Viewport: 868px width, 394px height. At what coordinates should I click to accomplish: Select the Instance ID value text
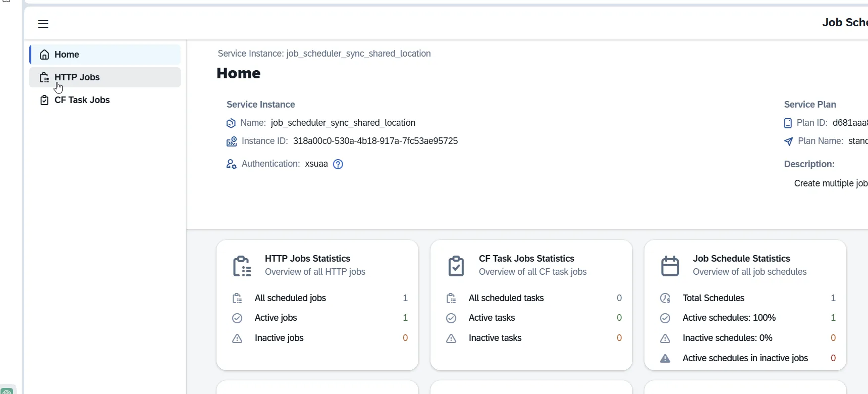click(375, 141)
